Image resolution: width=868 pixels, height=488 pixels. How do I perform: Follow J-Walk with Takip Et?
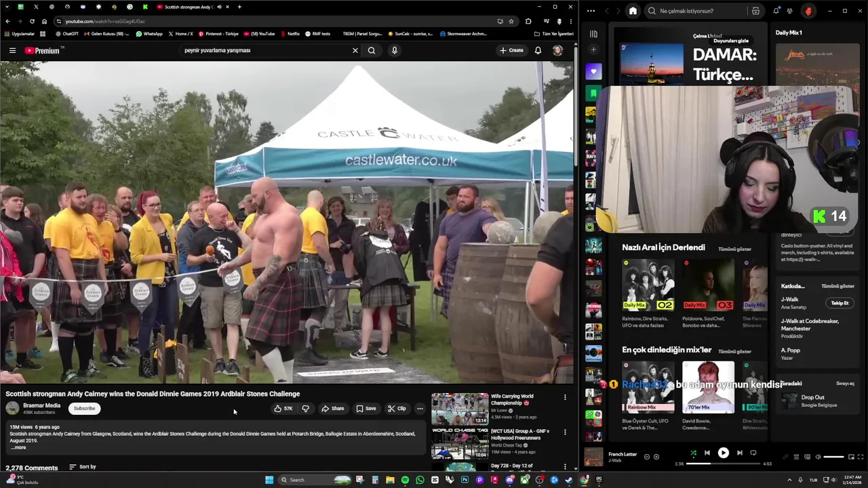point(840,303)
